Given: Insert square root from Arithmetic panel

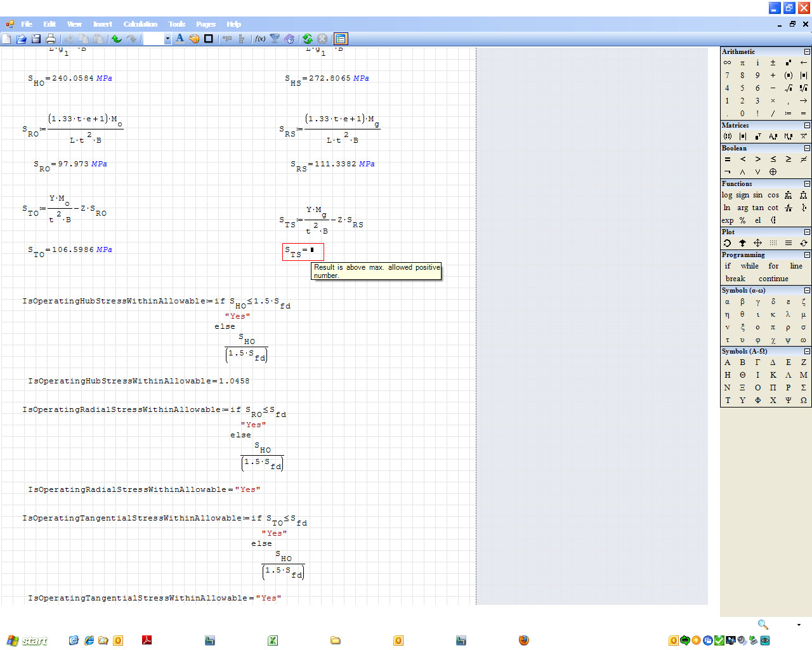Looking at the screenshot, I should pyautogui.click(x=788, y=88).
